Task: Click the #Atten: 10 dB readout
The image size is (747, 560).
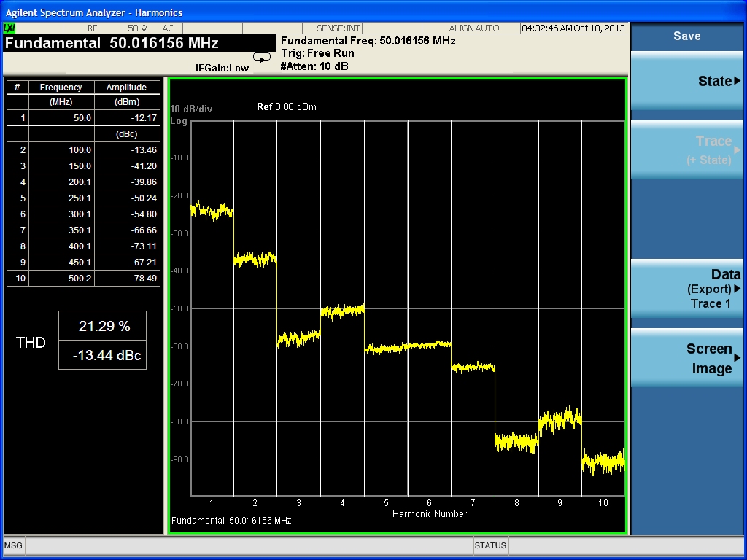Action: 314,66
